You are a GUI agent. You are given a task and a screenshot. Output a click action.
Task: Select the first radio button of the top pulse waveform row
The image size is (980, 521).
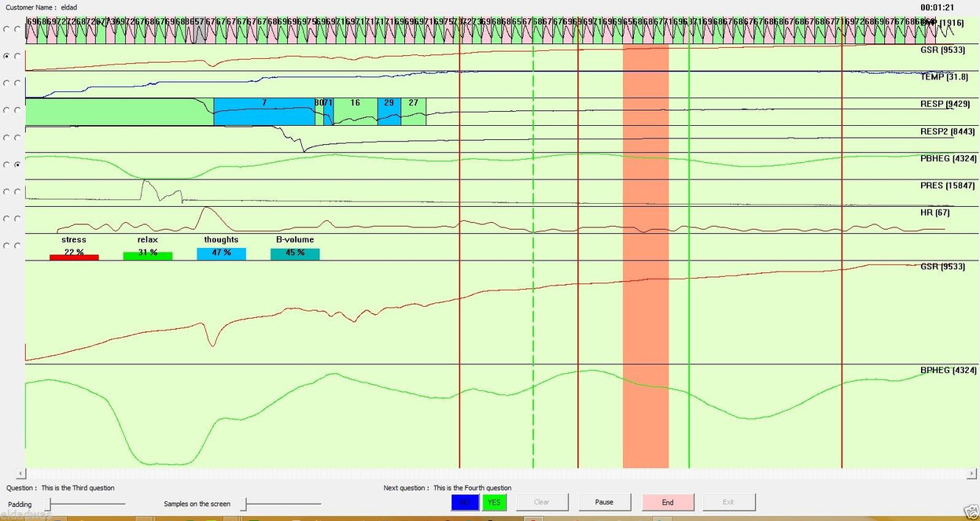point(7,29)
